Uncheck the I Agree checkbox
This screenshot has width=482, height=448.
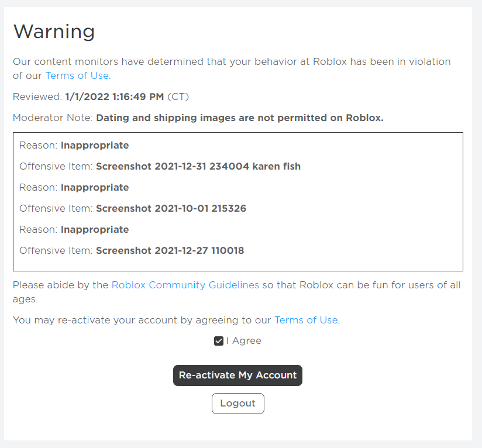click(219, 341)
